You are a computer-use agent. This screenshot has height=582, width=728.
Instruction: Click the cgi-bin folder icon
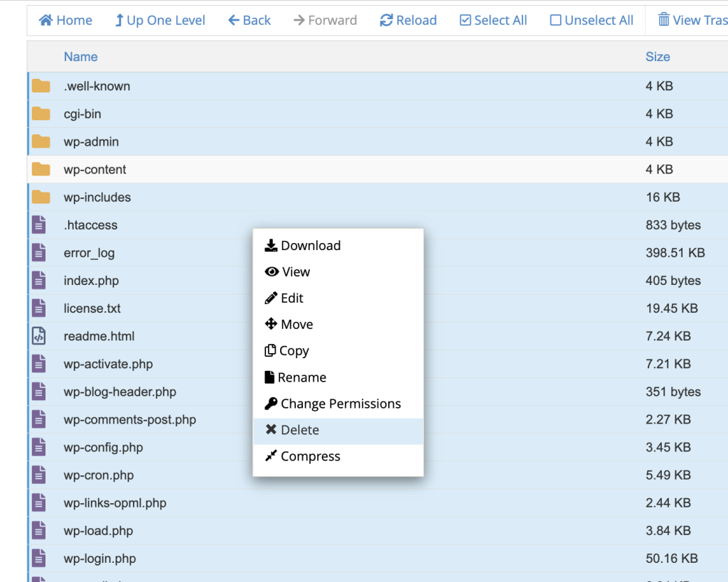(41, 114)
